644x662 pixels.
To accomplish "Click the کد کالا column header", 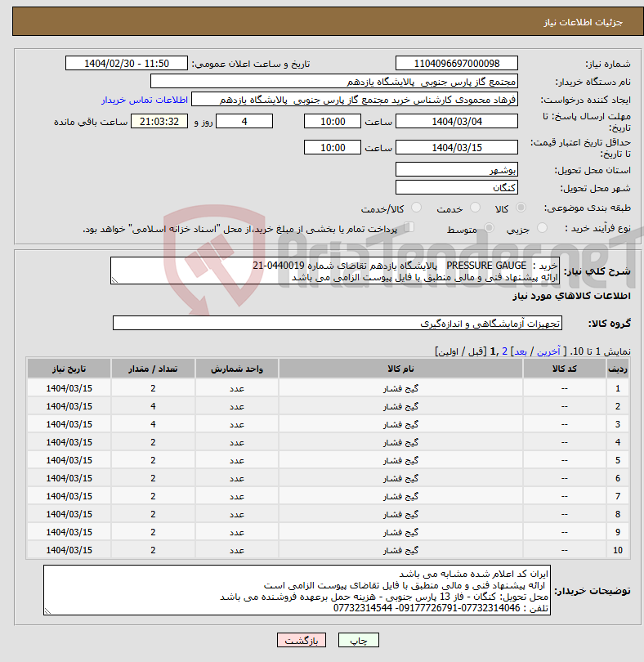I will [565, 369].
